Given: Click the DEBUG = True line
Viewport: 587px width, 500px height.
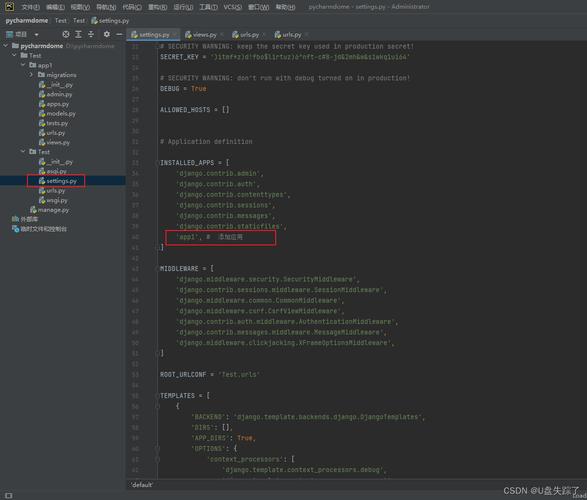Looking at the screenshot, I should (x=183, y=89).
